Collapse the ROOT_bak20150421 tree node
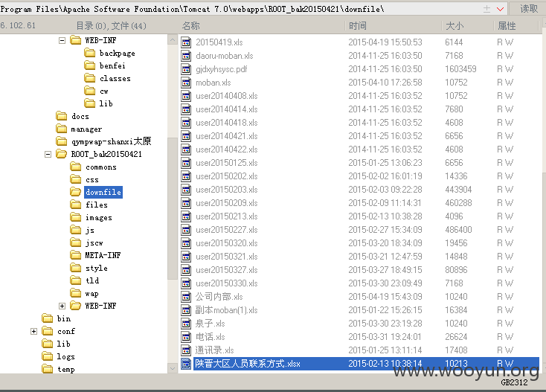 (48, 154)
